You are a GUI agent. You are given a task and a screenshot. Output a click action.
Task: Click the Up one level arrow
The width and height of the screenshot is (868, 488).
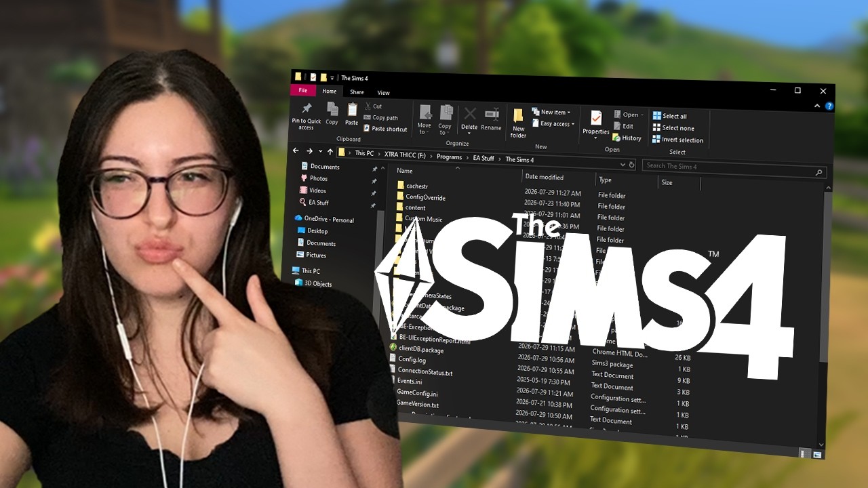pos(330,152)
